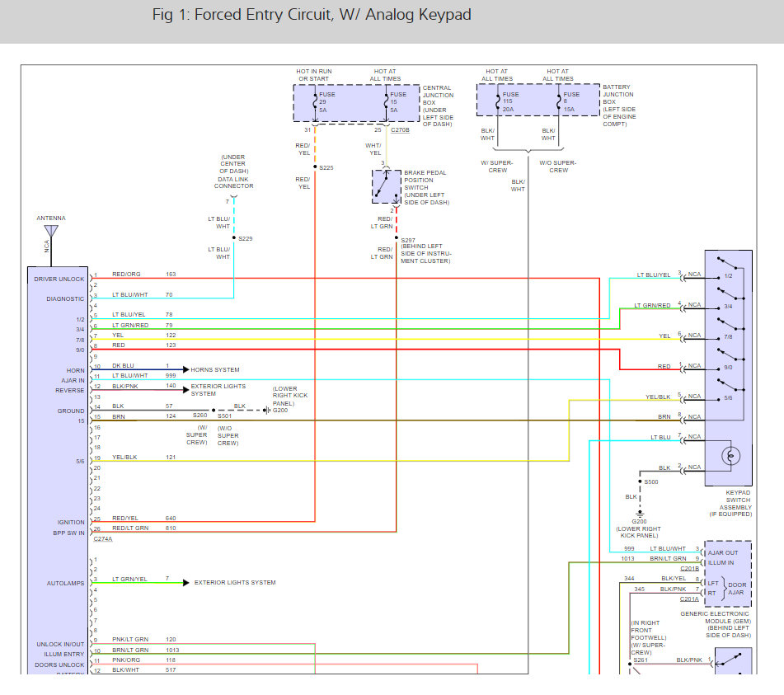Click the BPP SW IN pin label
The image size is (784, 695).
68,533
